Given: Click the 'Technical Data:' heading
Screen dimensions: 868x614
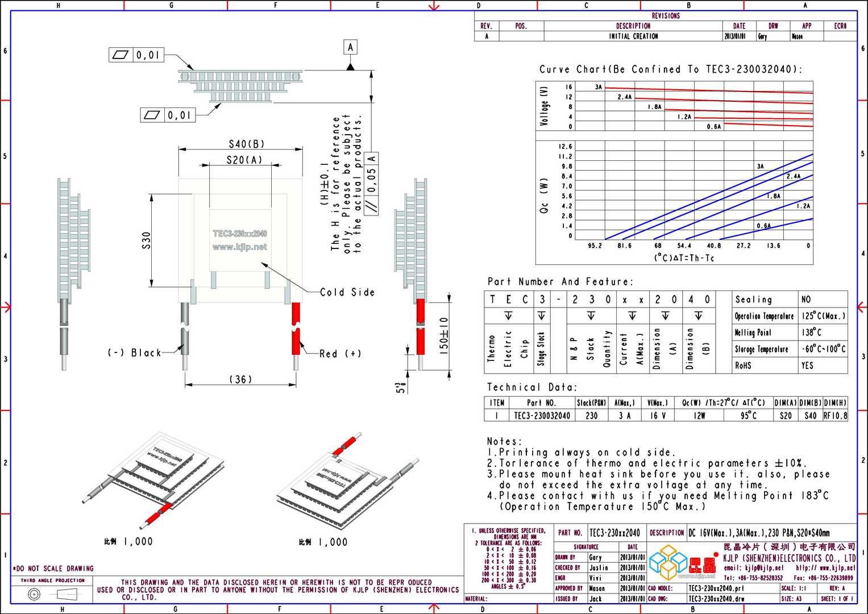Looking at the screenshot, I should coord(532,387).
